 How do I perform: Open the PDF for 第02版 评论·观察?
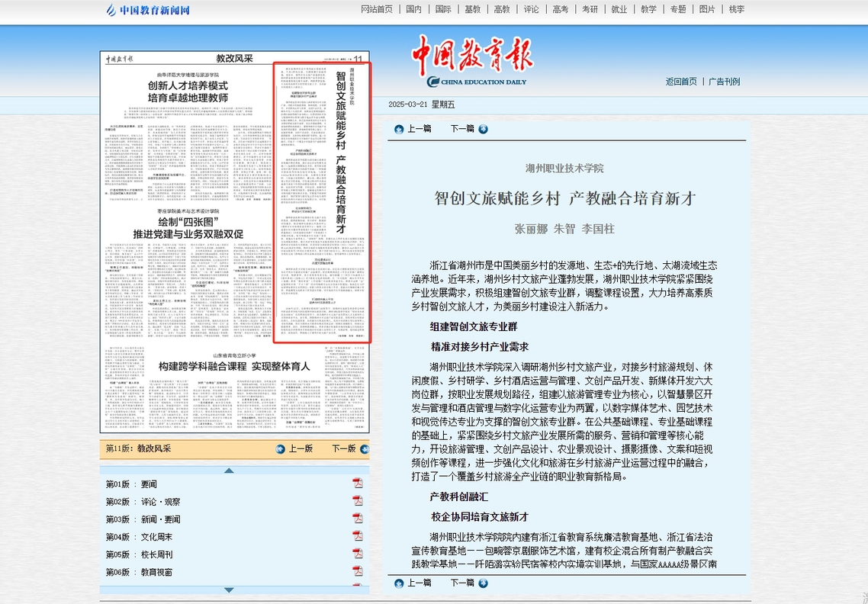click(358, 501)
